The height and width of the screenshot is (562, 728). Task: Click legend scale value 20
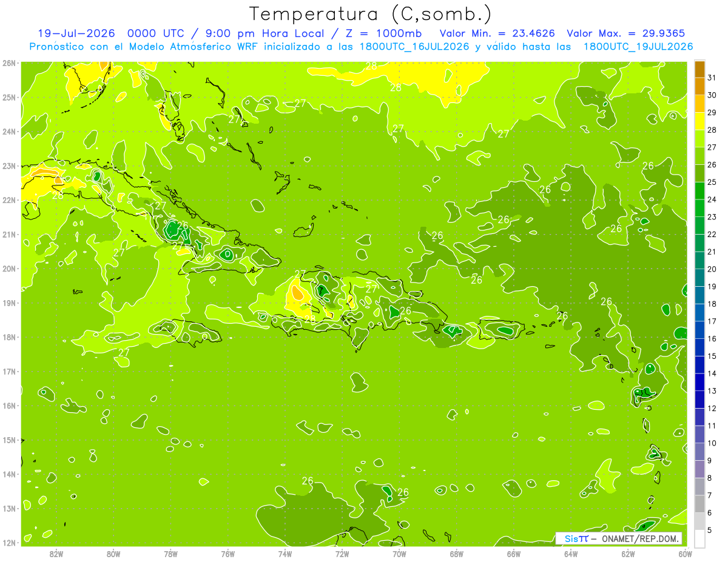coord(712,269)
